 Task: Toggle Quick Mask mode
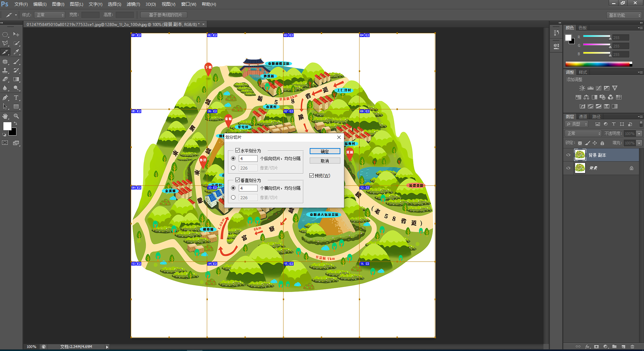pyautogui.click(x=5, y=143)
